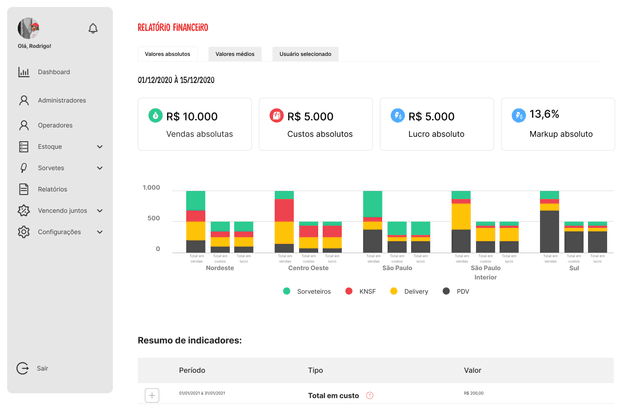This screenshot has height=406, width=640.
Task: Expand the Configurações menu chevron
Action: click(x=100, y=232)
